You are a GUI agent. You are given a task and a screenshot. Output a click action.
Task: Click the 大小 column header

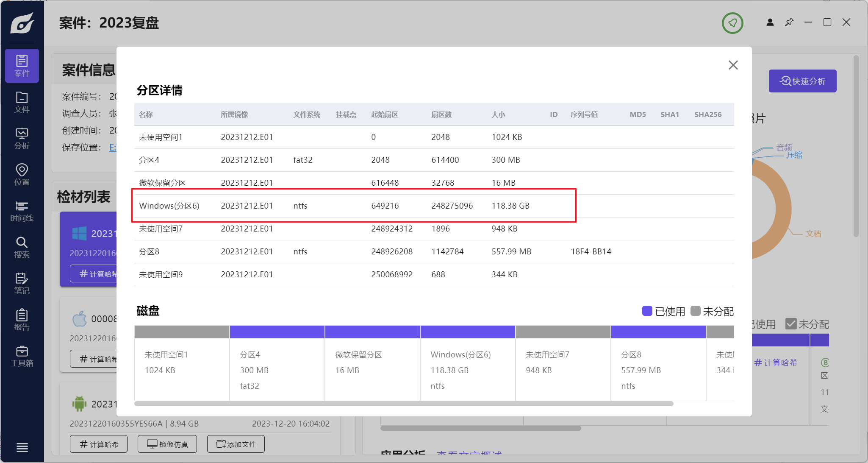point(498,114)
